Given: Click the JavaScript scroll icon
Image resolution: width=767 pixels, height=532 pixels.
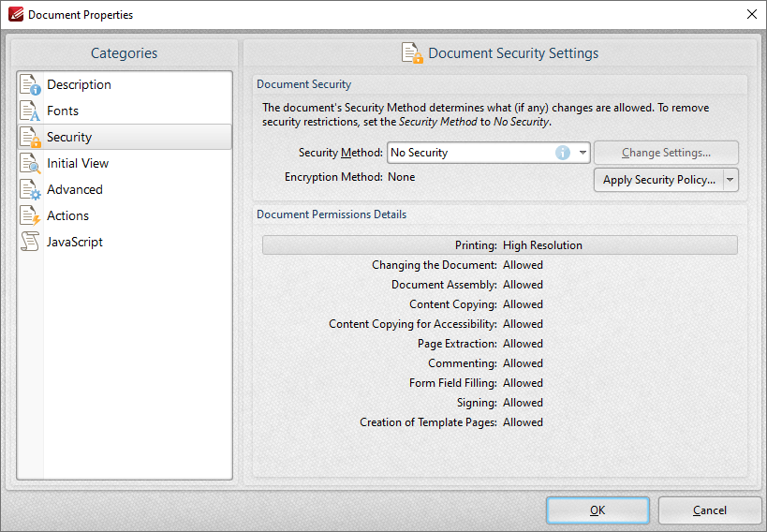Looking at the screenshot, I should coord(30,242).
